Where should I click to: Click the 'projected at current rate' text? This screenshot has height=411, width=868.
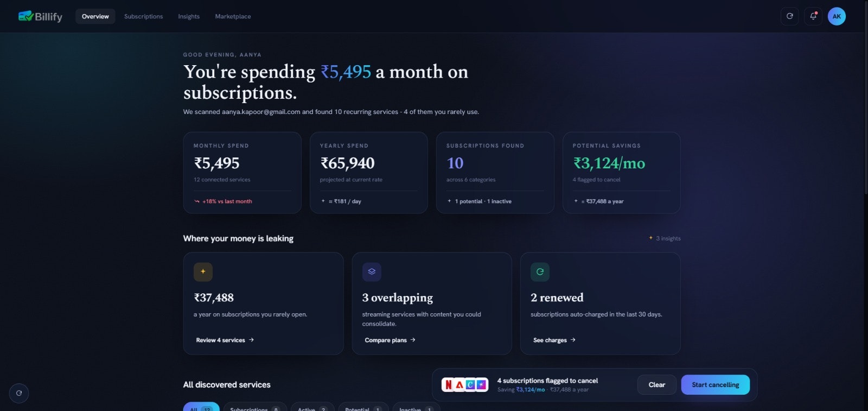pos(351,180)
